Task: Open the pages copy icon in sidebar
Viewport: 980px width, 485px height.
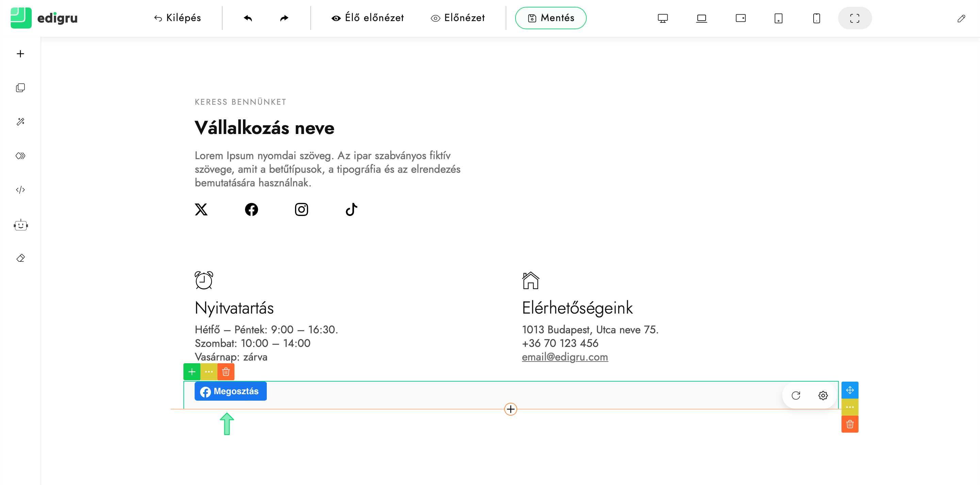Action: [20, 88]
